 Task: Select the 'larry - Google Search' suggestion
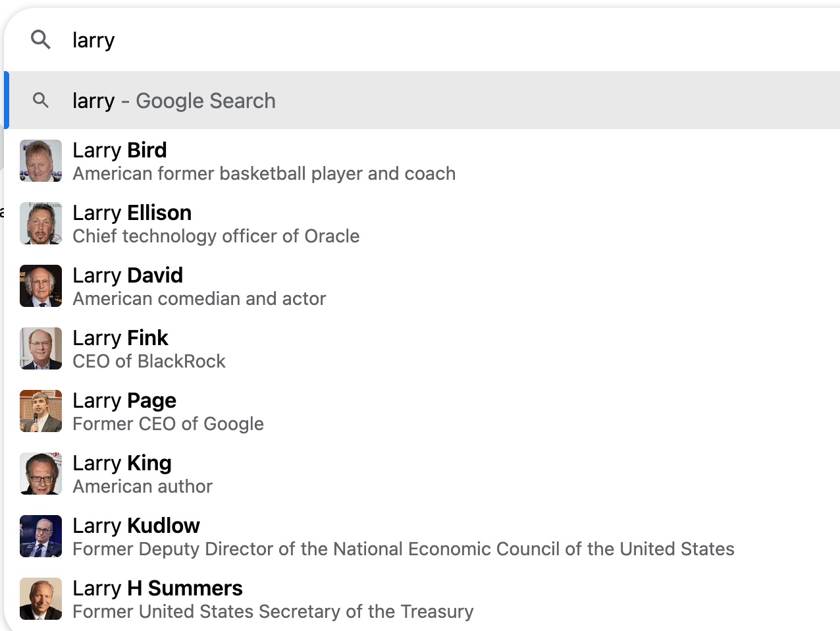[x=174, y=101]
